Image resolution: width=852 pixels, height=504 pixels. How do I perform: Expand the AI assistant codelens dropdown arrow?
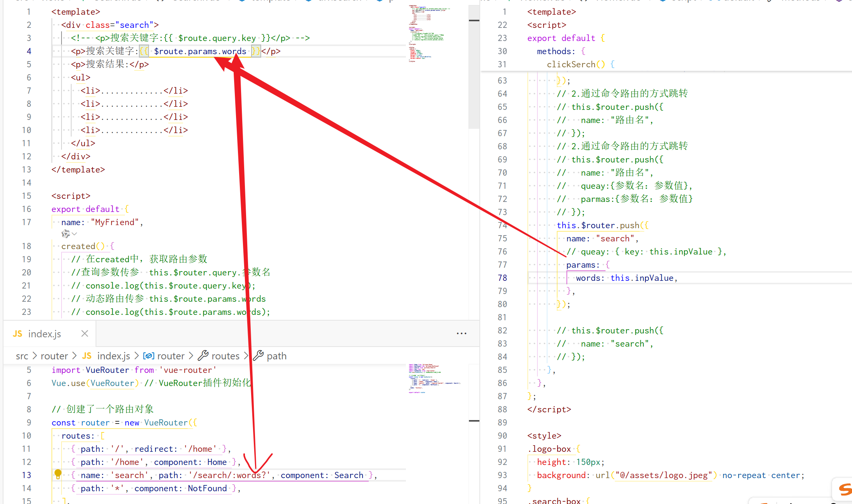[75, 234]
